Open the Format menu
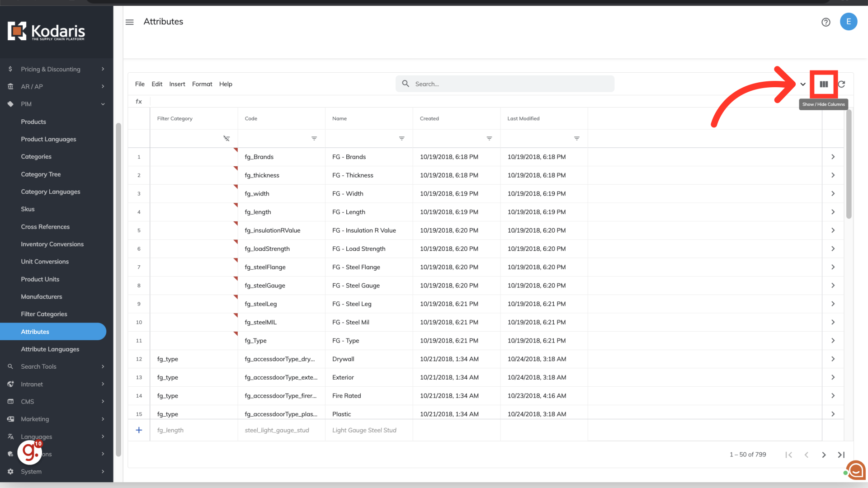Viewport: 868px width, 488px height. [202, 84]
